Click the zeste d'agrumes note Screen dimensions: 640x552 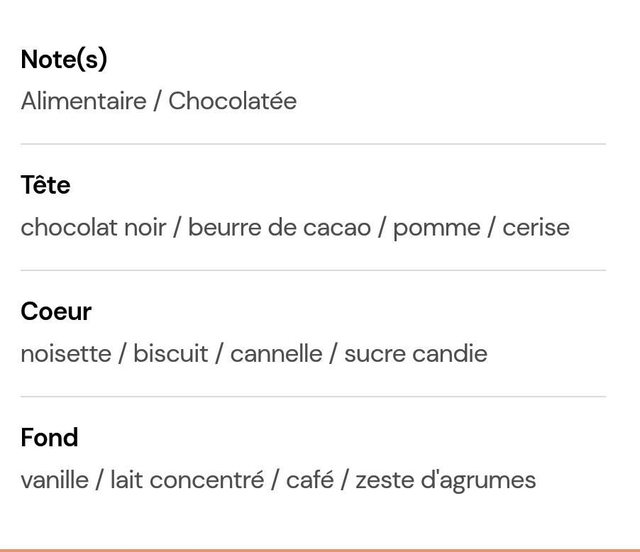pos(446,481)
